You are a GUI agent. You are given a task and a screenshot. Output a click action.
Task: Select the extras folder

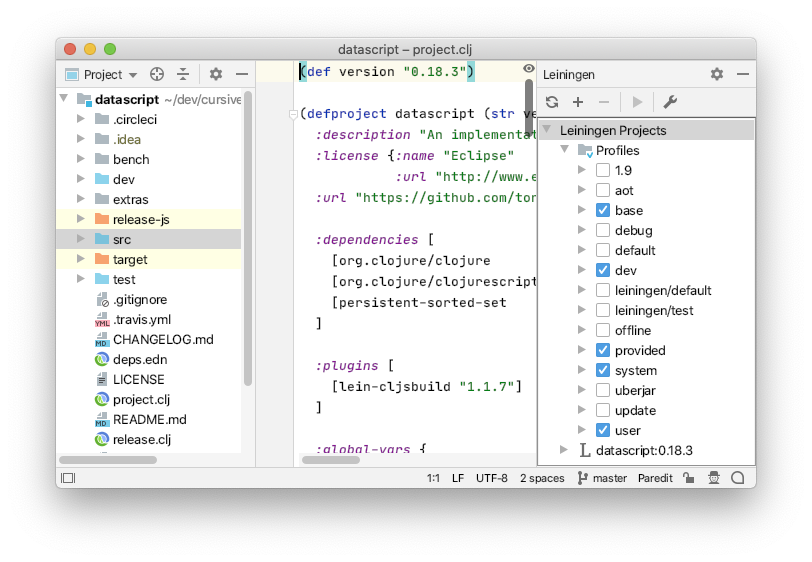(149, 199)
